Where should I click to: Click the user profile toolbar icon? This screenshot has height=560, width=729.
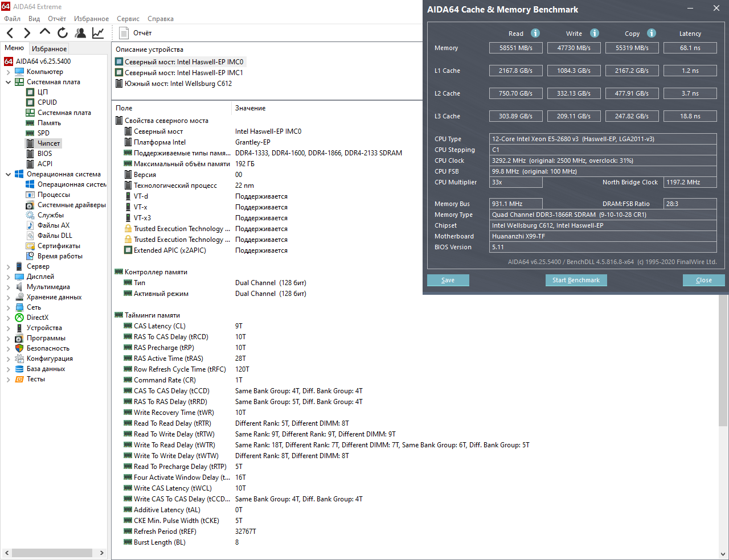[80, 33]
